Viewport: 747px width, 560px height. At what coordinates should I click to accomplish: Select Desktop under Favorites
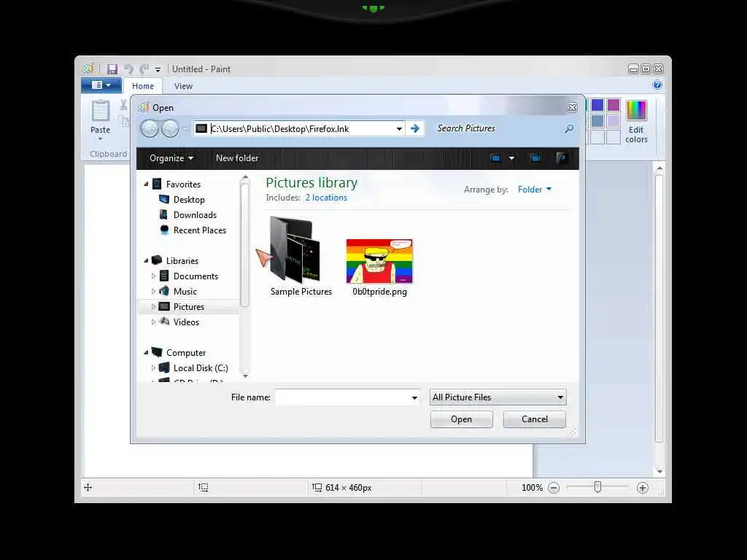[x=189, y=200]
